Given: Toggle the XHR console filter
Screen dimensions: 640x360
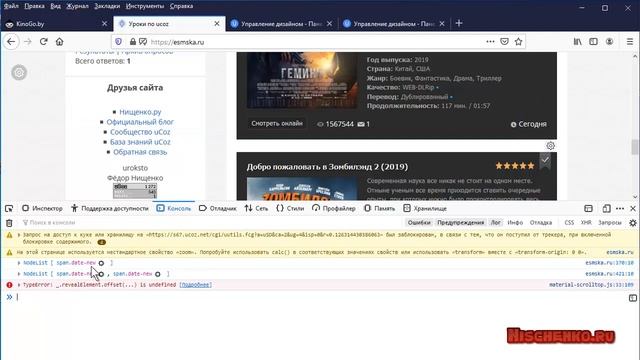Looking at the screenshot, I should pyautogui.click(x=586, y=222).
